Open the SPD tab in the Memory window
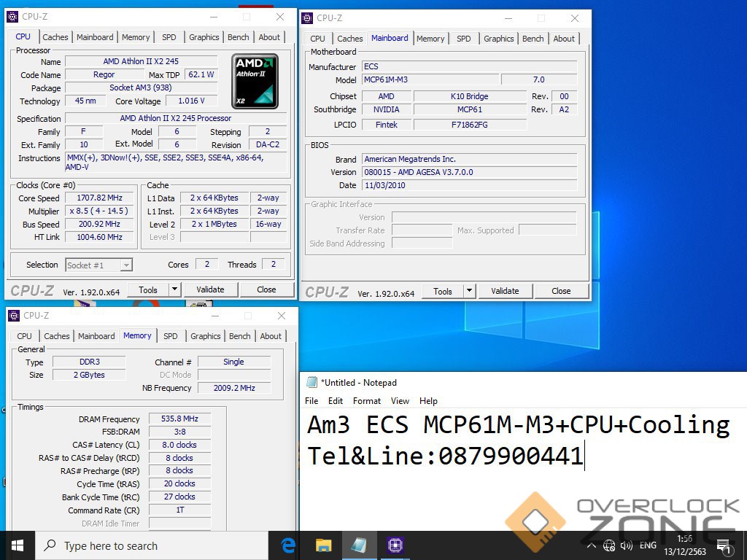The width and height of the screenshot is (747, 560). click(x=170, y=336)
